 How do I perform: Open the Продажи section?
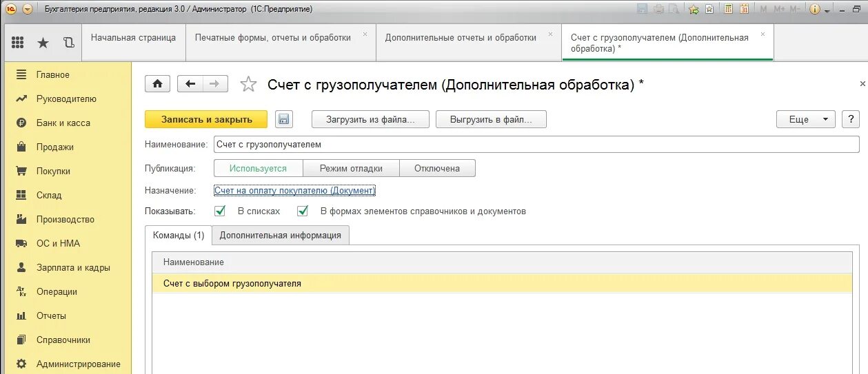55,147
